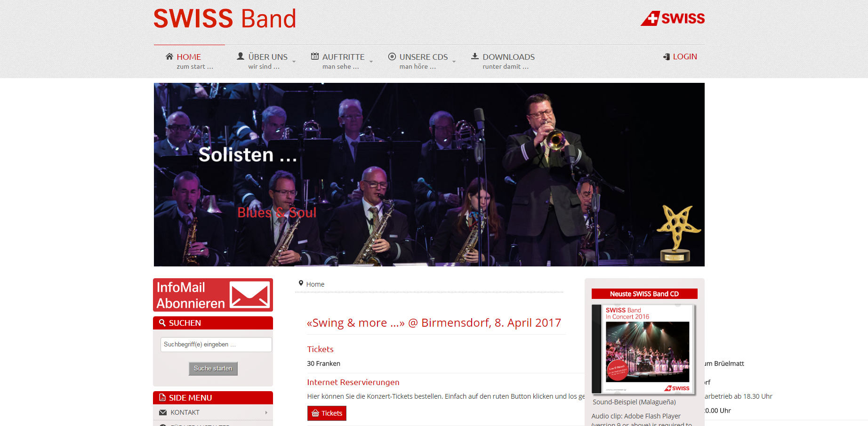868x426 pixels.
Task: Click the Suche starten button
Action: pyautogui.click(x=213, y=369)
